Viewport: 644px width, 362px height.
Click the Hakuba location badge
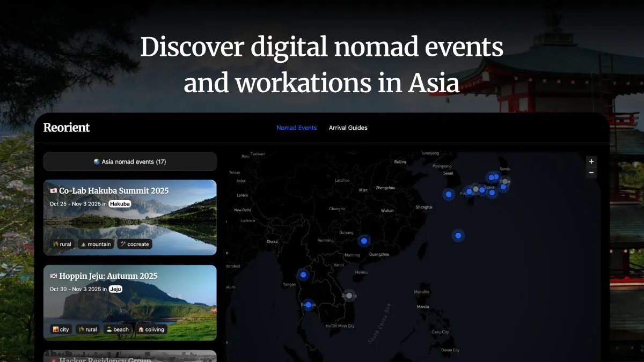(x=120, y=204)
